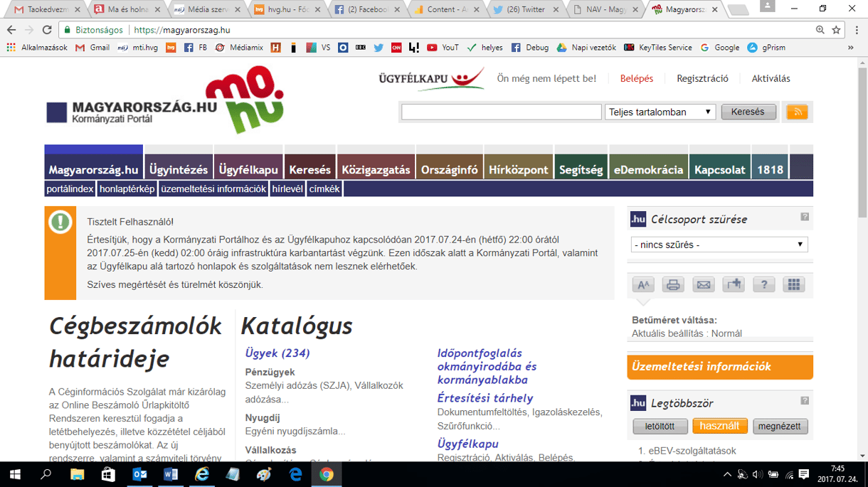This screenshot has height=487, width=868.
Task: Open the nincs szűrés filter dropdown
Action: [x=719, y=245]
